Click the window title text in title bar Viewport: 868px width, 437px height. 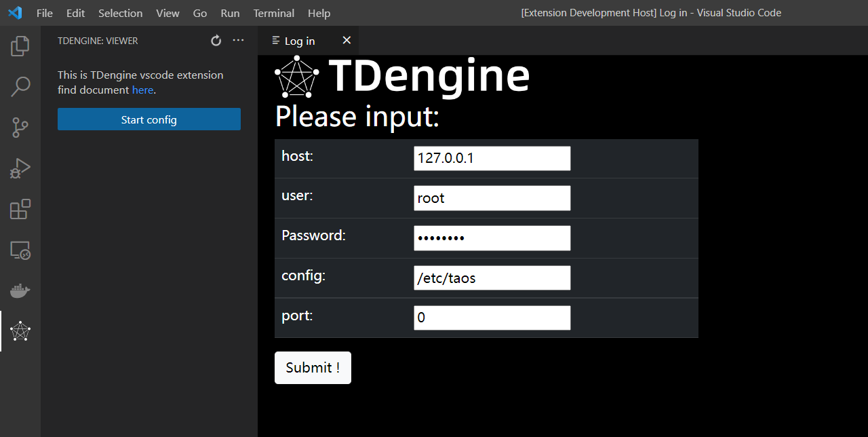651,13
